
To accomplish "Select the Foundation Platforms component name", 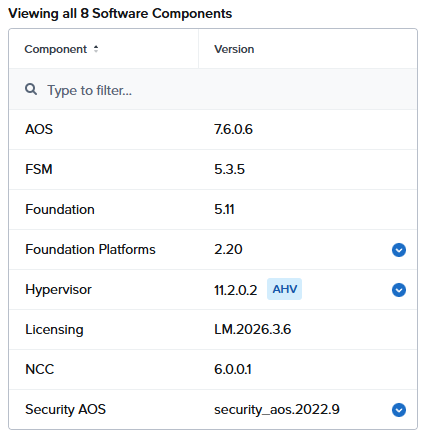I will pos(90,249).
